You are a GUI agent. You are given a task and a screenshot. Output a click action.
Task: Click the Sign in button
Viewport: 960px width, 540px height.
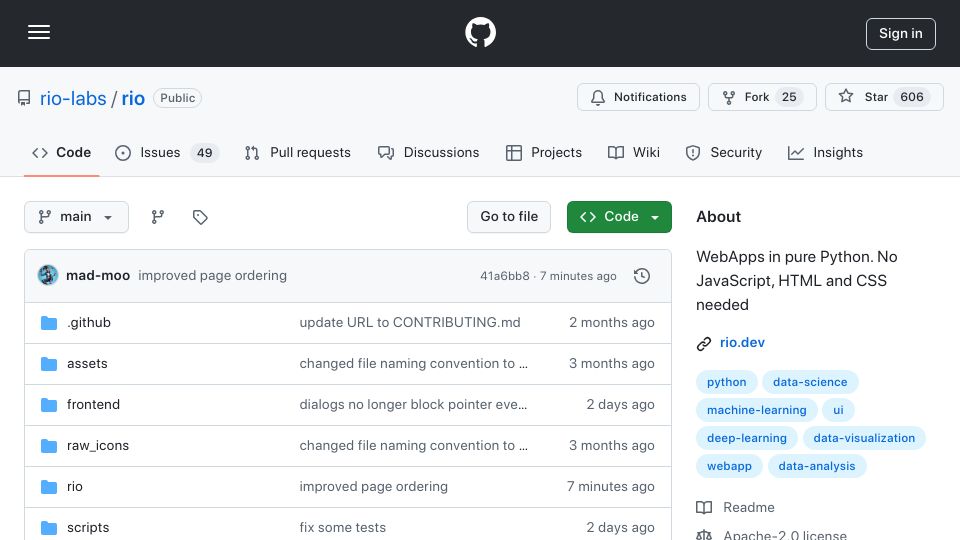(901, 34)
